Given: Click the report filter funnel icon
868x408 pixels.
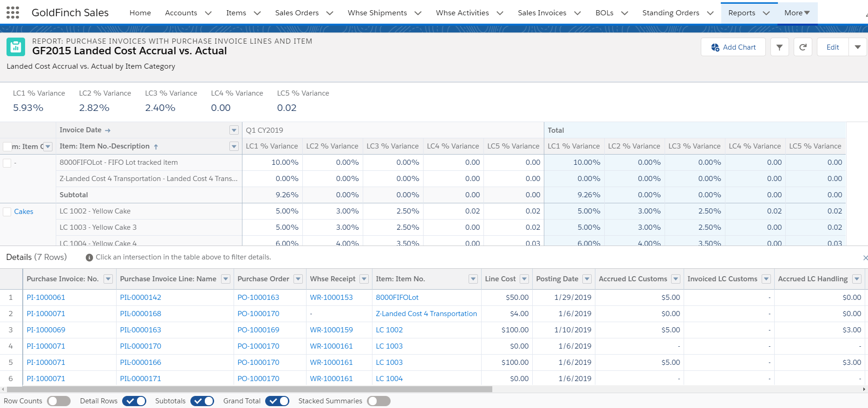Looking at the screenshot, I should click(x=780, y=47).
